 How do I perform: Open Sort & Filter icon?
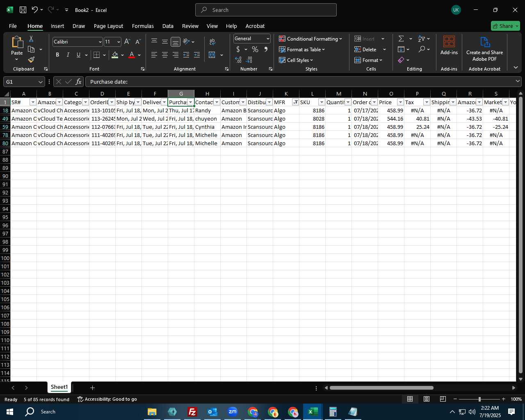(422, 39)
